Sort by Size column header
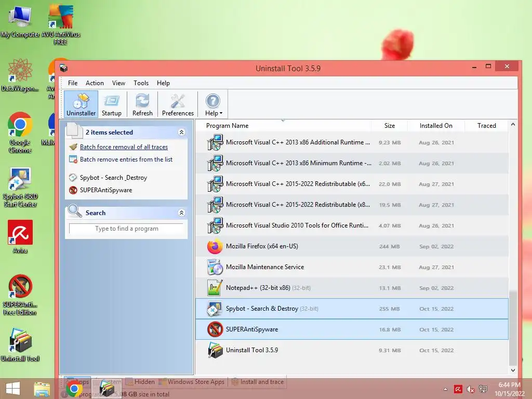 390,126
